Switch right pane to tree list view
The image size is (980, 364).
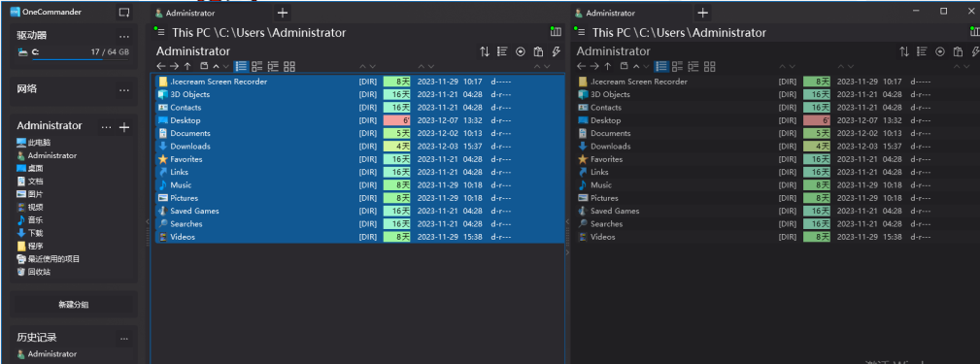(693, 66)
